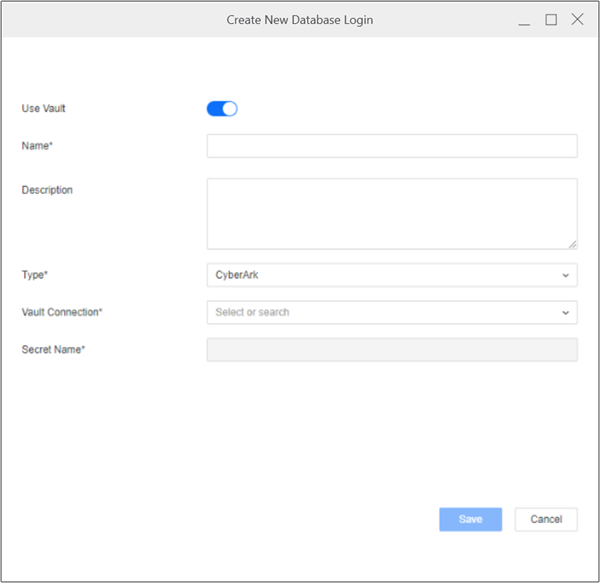Image resolution: width=600 pixels, height=583 pixels.
Task: Click the Create New Database Login title
Action: click(x=299, y=20)
